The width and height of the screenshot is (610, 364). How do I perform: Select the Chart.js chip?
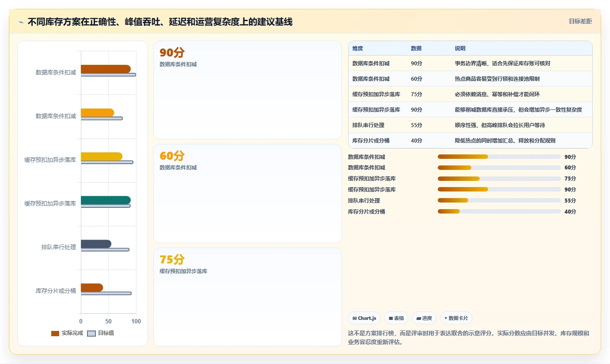coord(364,318)
